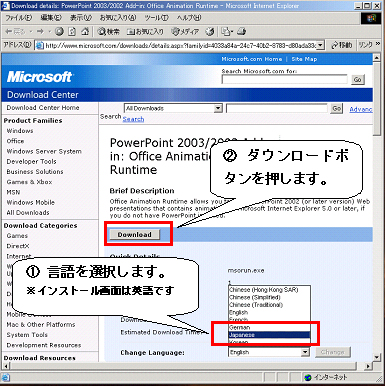385x386 pixels.
Task: Open the ツール (Tools) menu
Action: [x=157, y=18]
